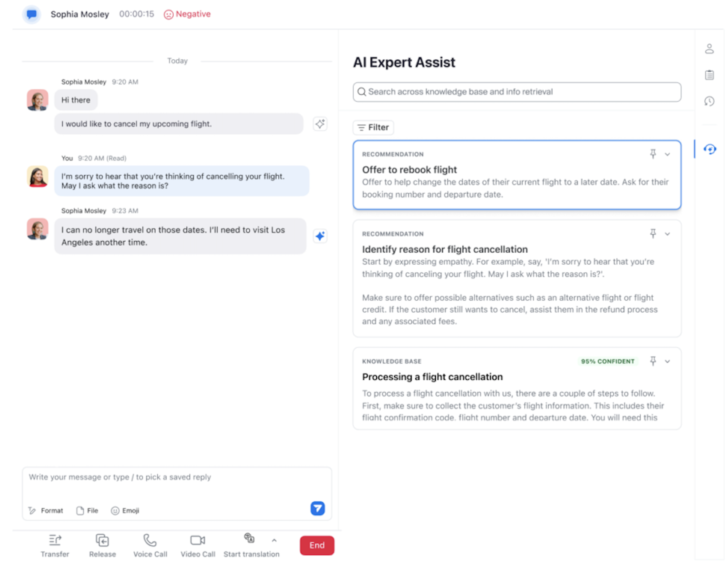
Task: Select 'I can no longer travel' message
Action: click(180, 236)
